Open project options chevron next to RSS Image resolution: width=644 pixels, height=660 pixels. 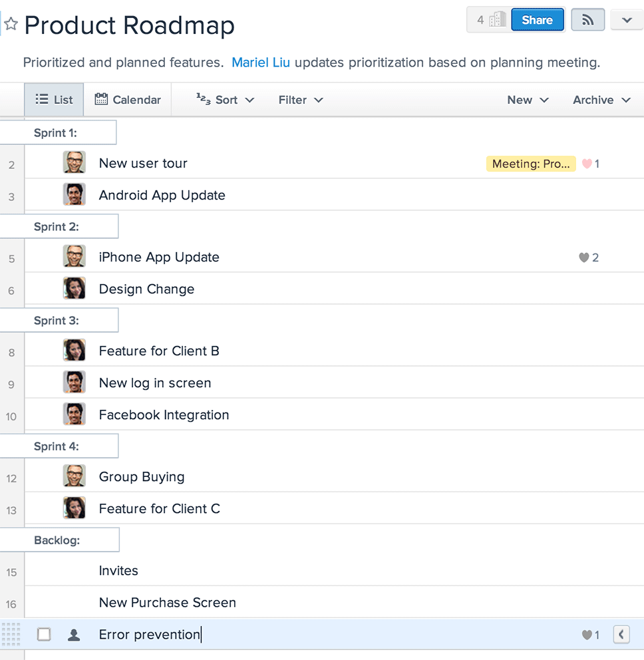[627, 20]
